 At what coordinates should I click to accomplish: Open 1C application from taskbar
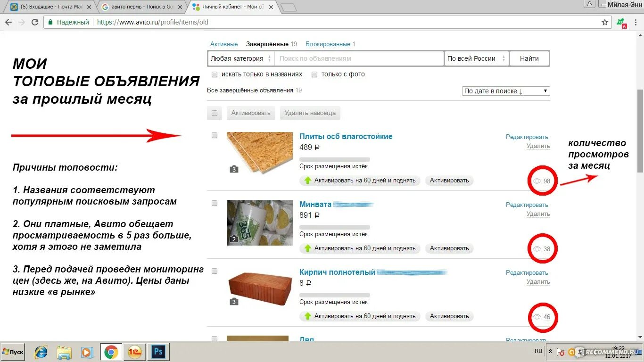(134, 352)
